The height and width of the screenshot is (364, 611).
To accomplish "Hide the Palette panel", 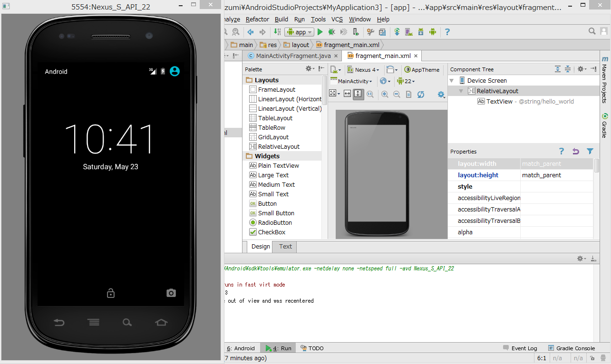I will (x=322, y=69).
